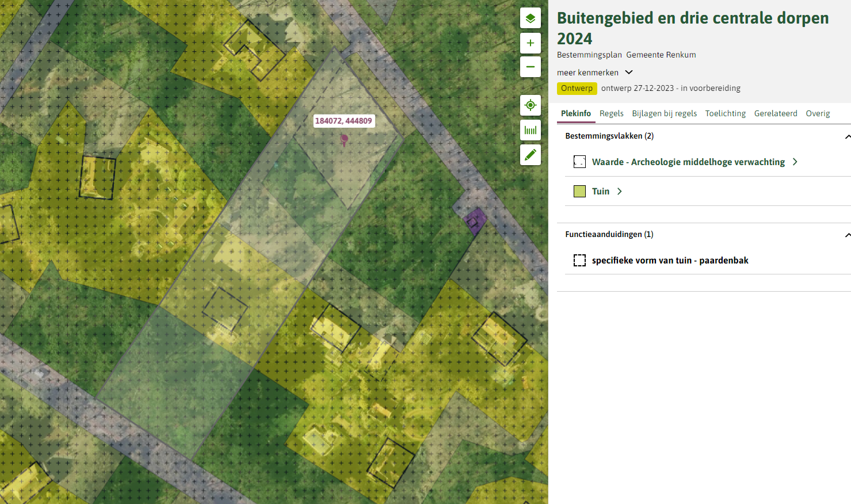Switch to the Toelichting tab
This screenshot has height=504, width=851.
726,113
